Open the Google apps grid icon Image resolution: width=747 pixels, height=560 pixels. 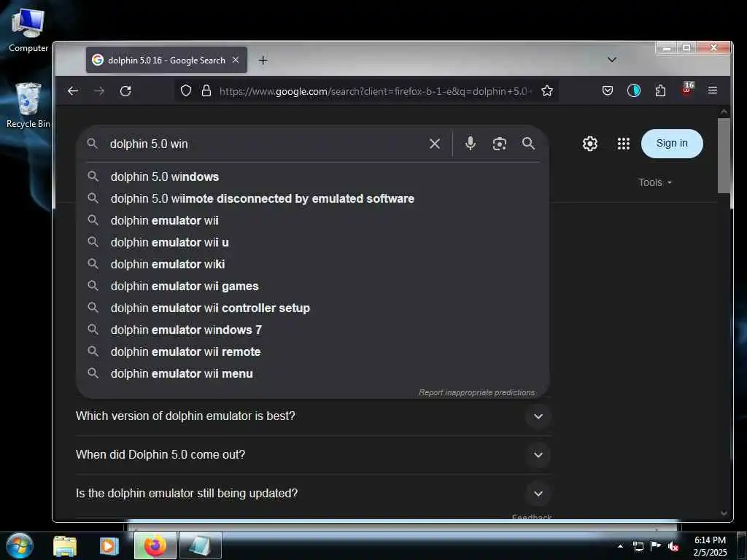(623, 144)
